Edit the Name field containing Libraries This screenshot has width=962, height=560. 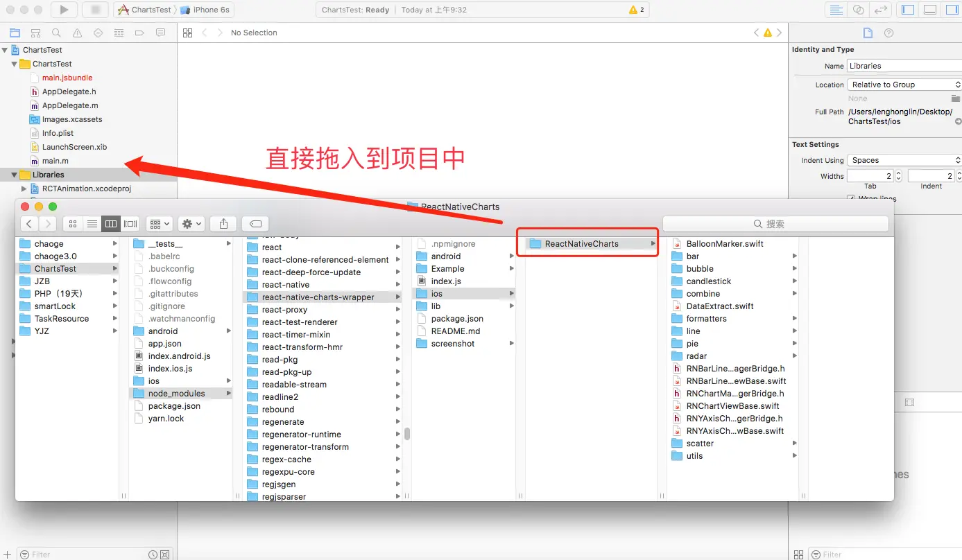point(904,66)
